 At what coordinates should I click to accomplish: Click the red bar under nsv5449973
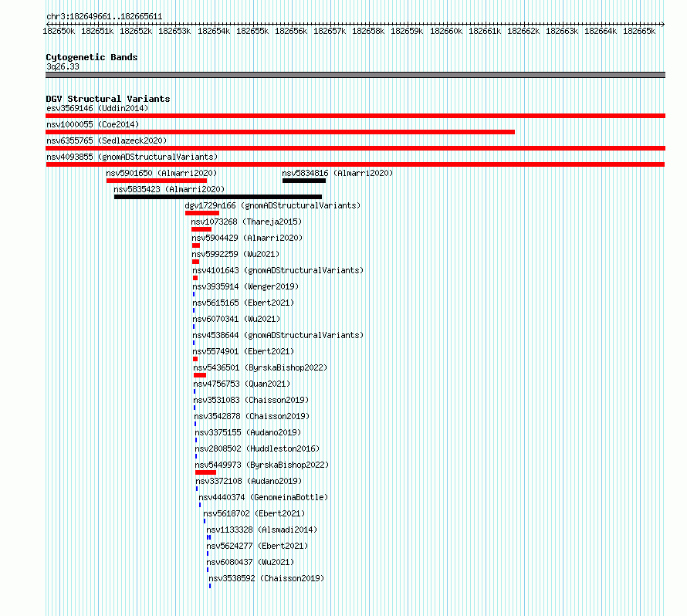pyautogui.click(x=205, y=472)
